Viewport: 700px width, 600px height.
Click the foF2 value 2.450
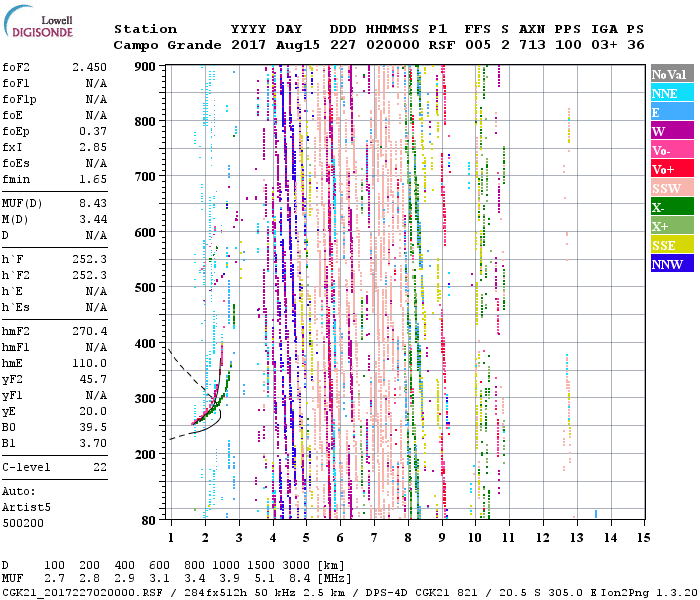click(89, 67)
